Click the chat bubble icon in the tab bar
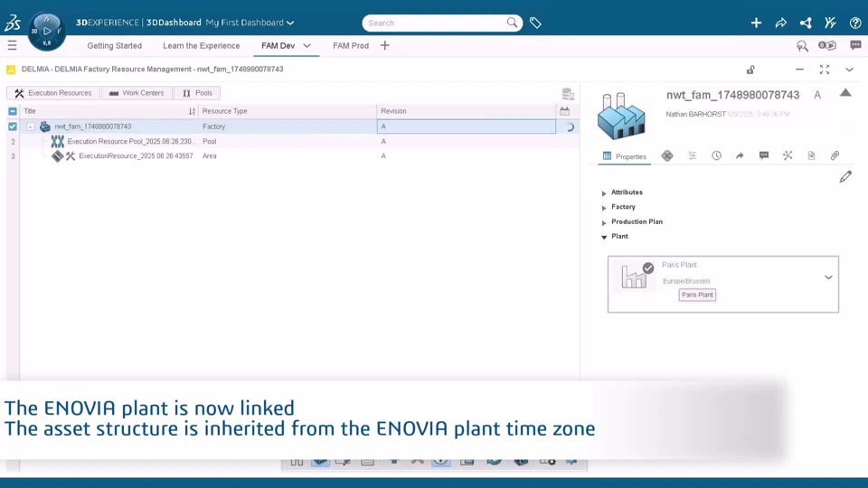 click(856, 45)
